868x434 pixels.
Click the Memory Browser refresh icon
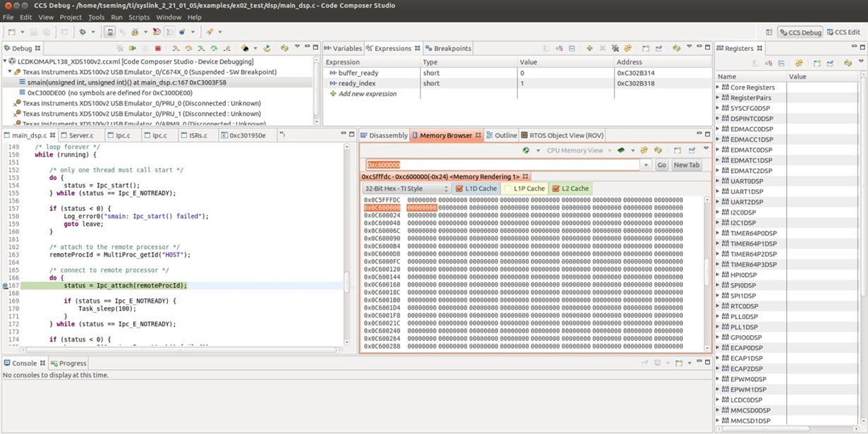tap(526, 150)
